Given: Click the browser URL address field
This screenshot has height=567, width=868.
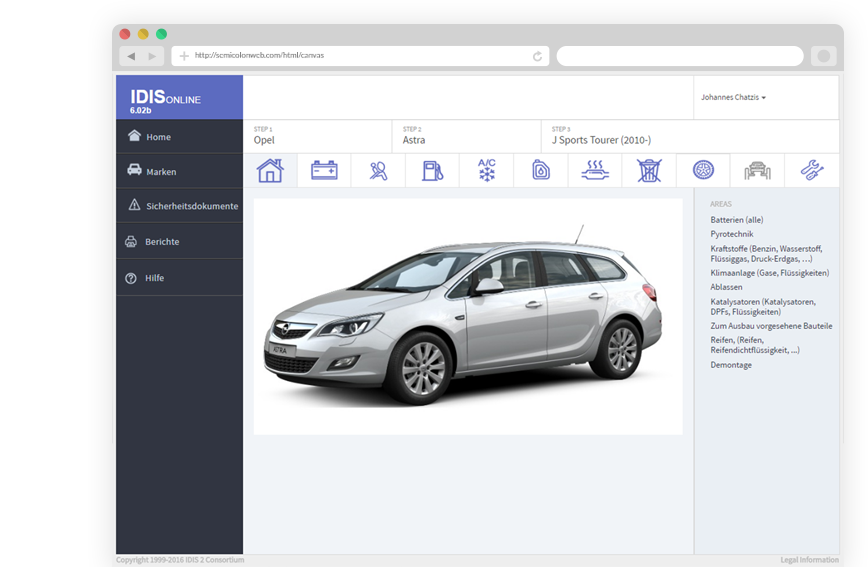Looking at the screenshot, I should tap(360, 56).
